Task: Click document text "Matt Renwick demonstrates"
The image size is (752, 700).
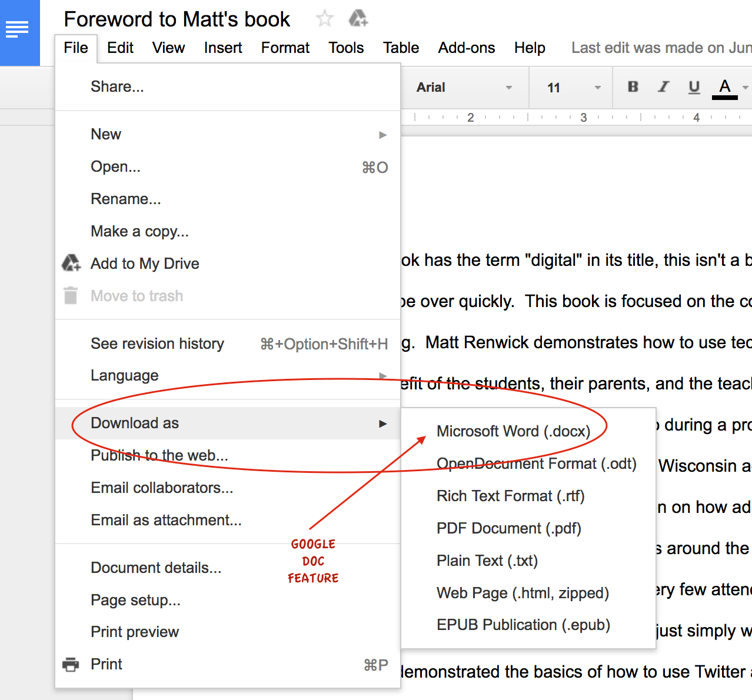Action: pyautogui.click(x=531, y=342)
